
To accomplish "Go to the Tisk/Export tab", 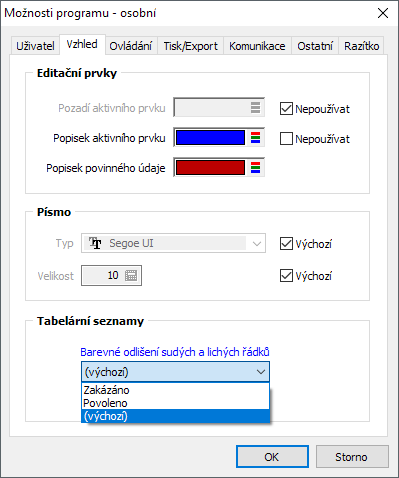I will click(x=190, y=46).
